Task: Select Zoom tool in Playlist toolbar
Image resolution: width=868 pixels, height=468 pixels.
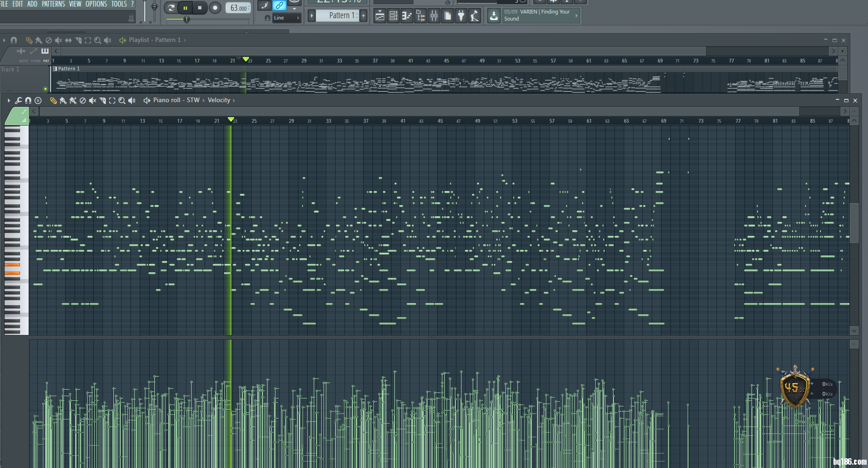Action: pos(97,40)
